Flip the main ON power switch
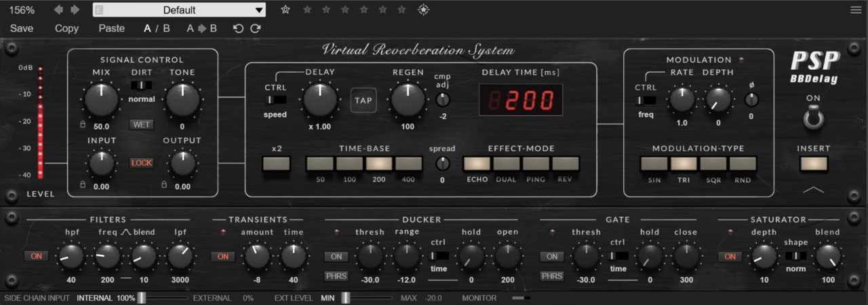 [813, 118]
